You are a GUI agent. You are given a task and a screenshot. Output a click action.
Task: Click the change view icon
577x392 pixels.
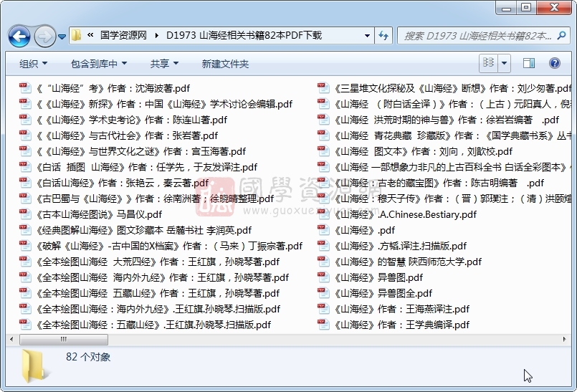(489, 64)
